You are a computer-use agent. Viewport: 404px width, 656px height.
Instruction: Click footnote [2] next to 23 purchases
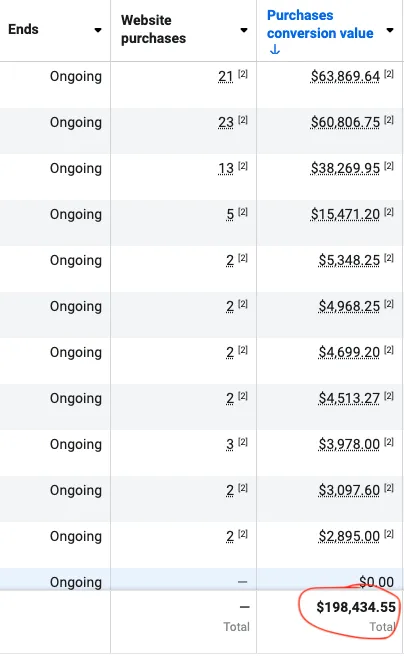(243, 120)
